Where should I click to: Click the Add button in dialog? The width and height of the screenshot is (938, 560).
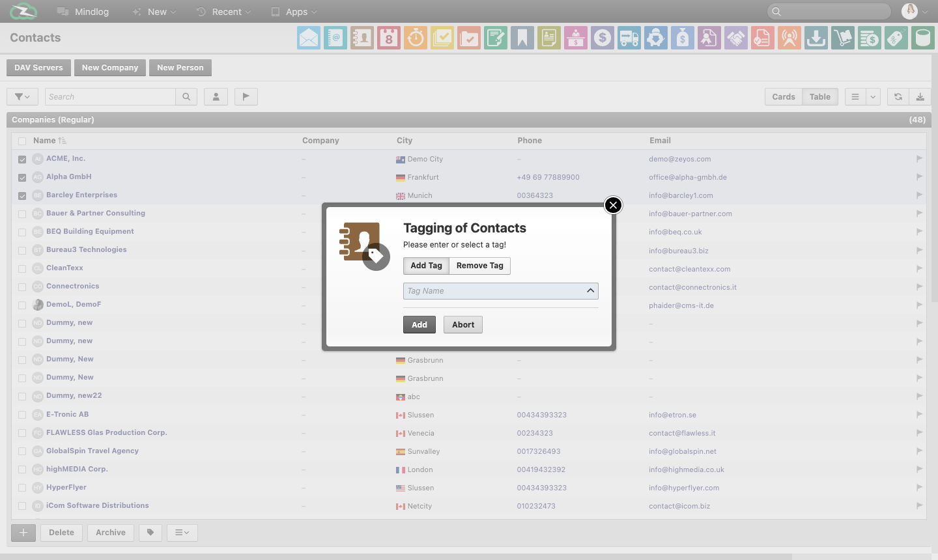pos(419,325)
